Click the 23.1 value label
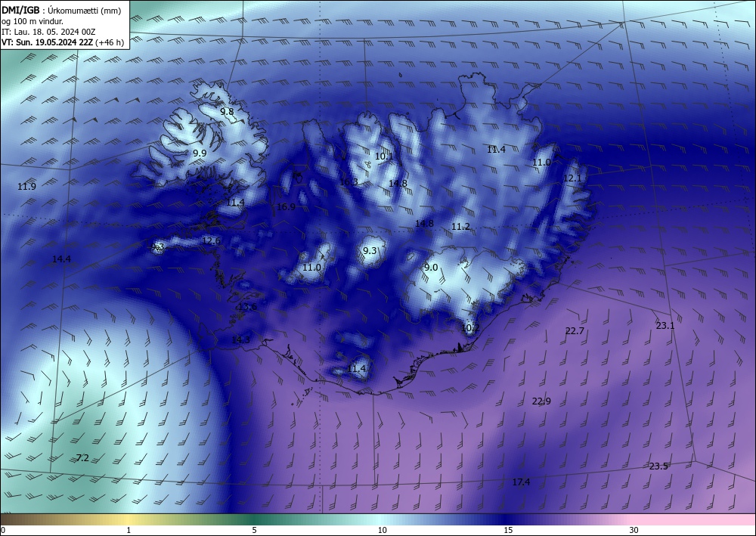The image size is (756, 536). pyautogui.click(x=665, y=326)
